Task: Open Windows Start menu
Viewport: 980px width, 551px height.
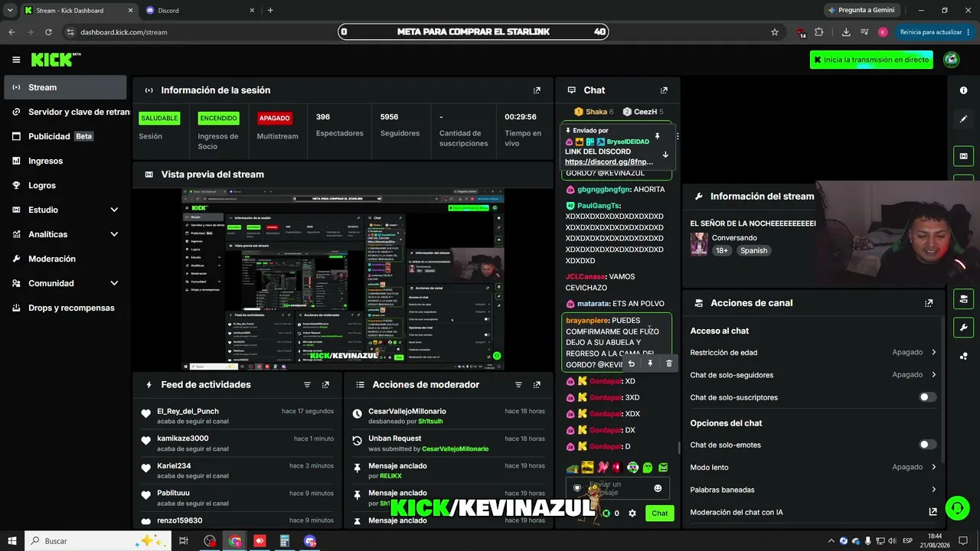Action: [12, 541]
